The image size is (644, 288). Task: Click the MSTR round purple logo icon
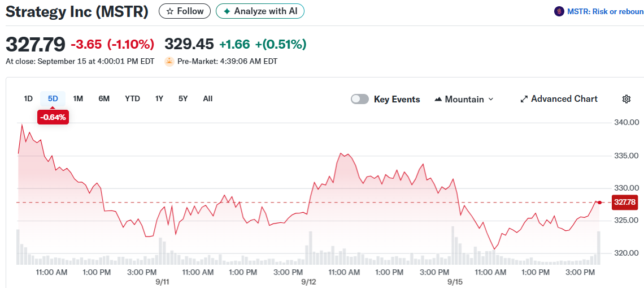coord(559,11)
